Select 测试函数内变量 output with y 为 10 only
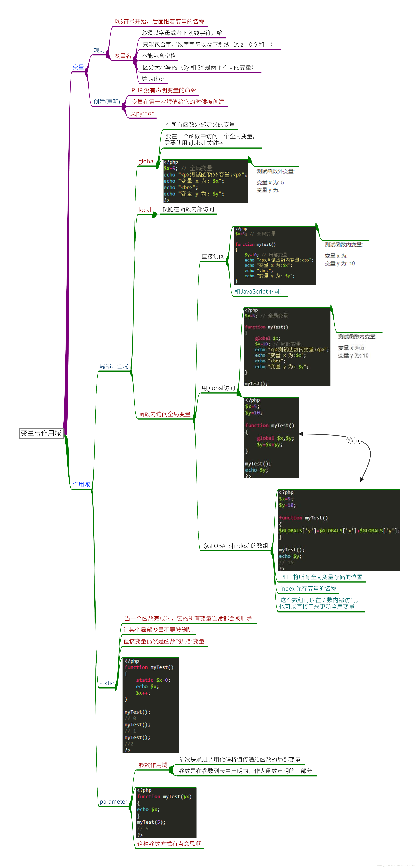Screen dimensions: 419x868 click(x=344, y=254)
